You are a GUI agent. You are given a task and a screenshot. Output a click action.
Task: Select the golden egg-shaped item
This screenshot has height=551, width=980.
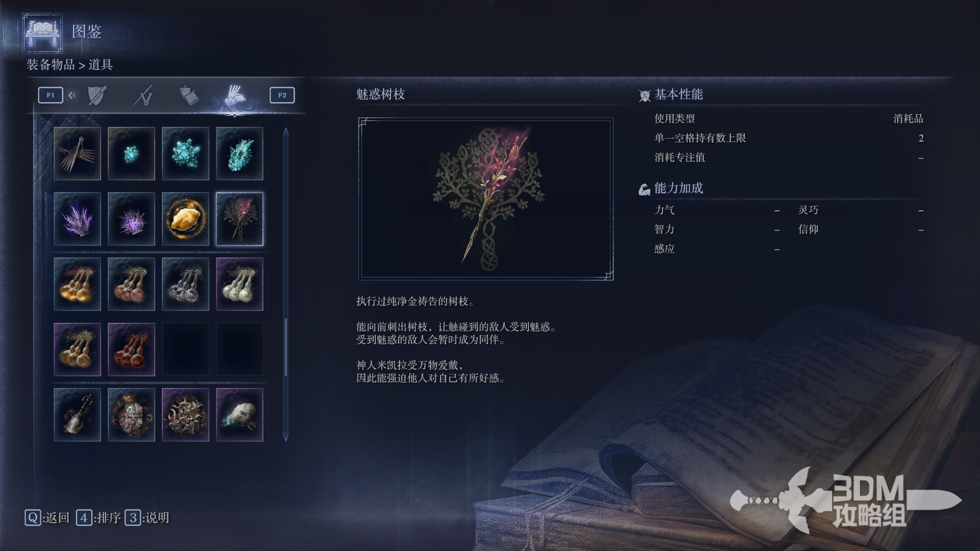click(185, 219)
